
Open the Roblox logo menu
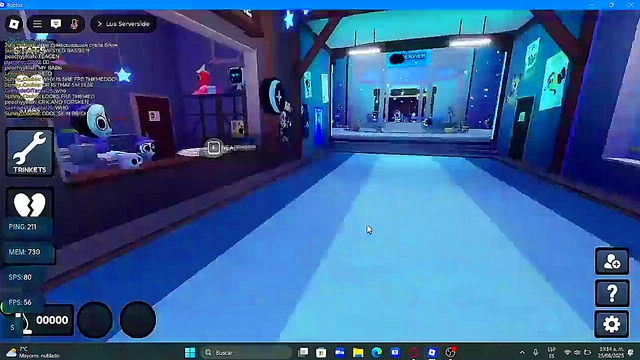pyautogui.click(x=14, y=24)
